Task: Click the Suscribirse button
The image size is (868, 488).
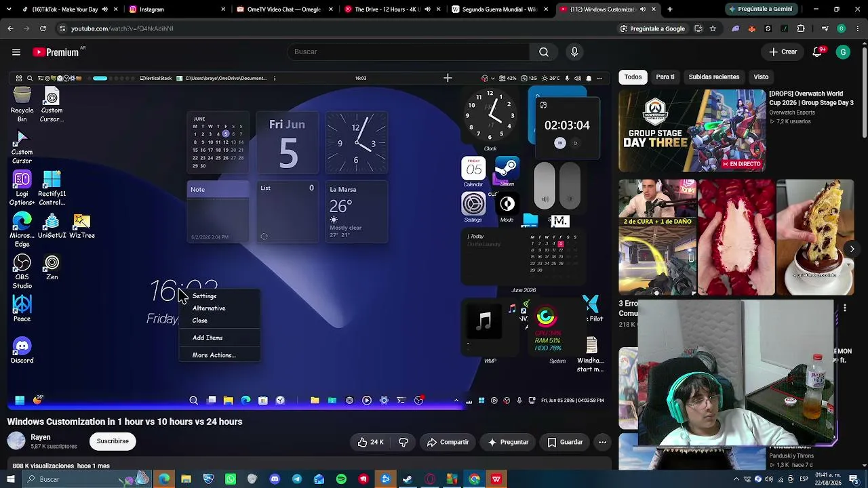Action: point(113,441)
